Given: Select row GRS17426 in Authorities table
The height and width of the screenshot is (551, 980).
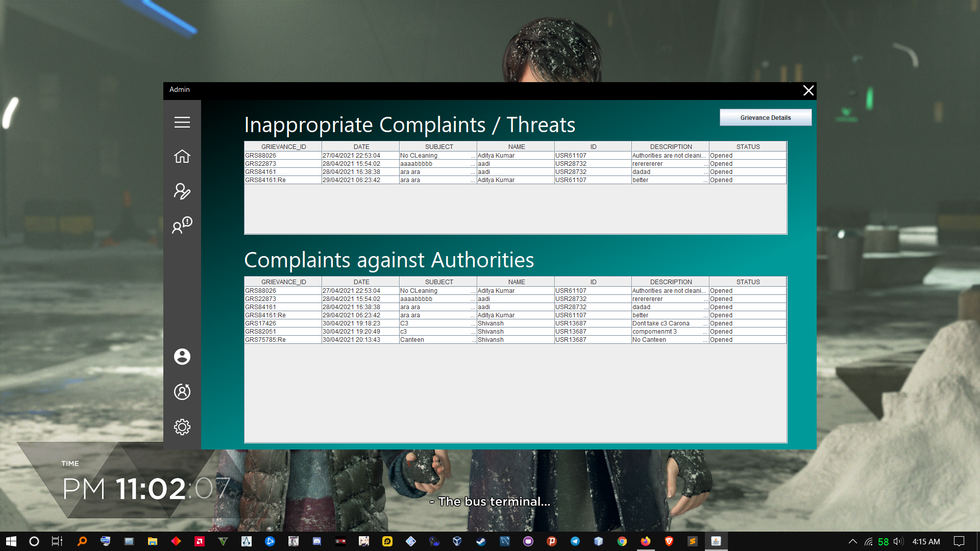Looking at the screenshot, I should pyautogui.click(x=283, y=323).
